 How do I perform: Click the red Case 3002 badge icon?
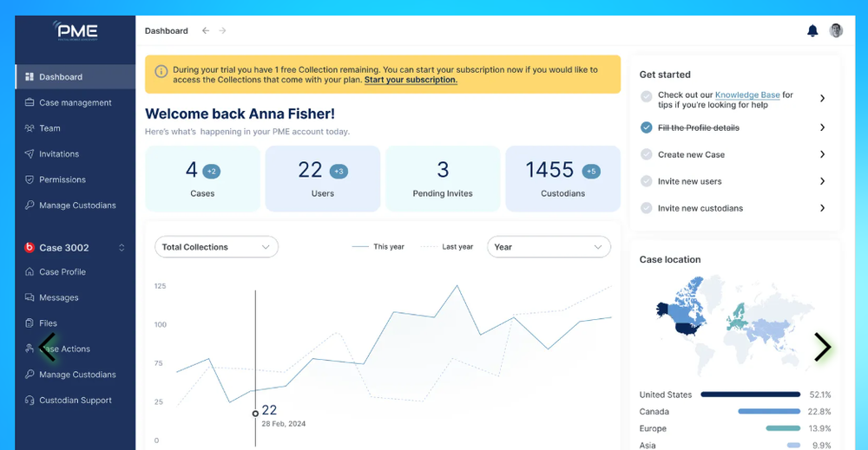pyautogui.click(x=30, y=248)
